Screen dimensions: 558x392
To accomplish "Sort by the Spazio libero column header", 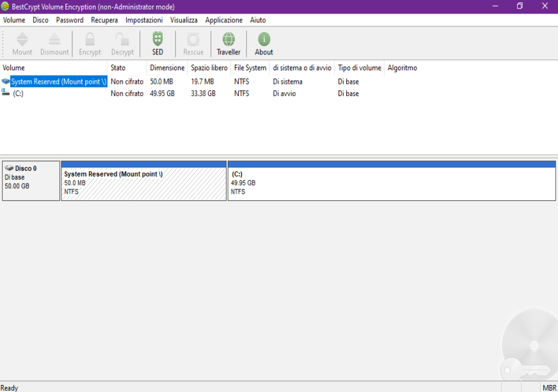I will 209,68.
